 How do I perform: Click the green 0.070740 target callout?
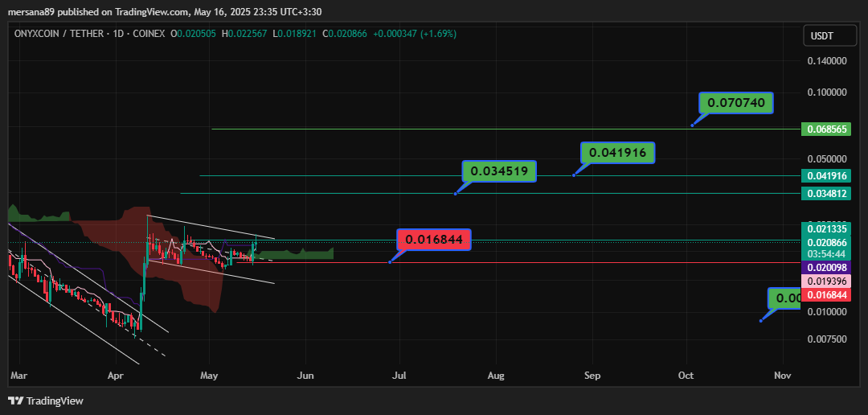736,103
